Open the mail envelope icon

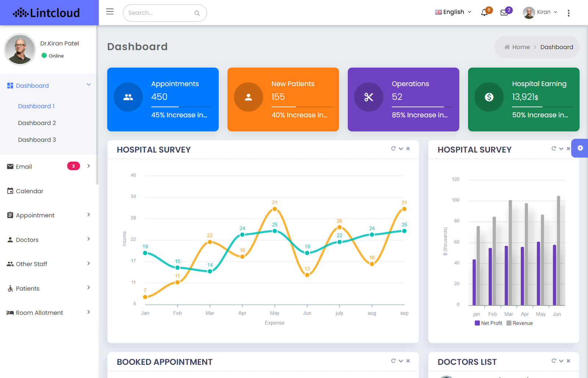coord(504,13)
